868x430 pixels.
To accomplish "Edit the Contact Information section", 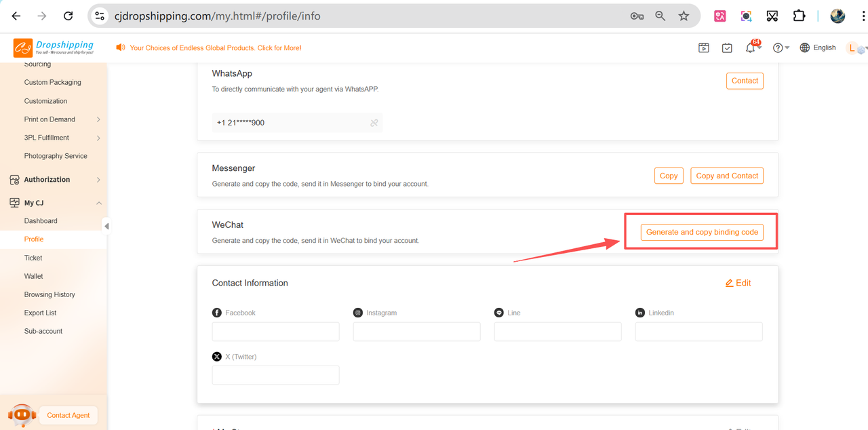I will pos(738,283).
